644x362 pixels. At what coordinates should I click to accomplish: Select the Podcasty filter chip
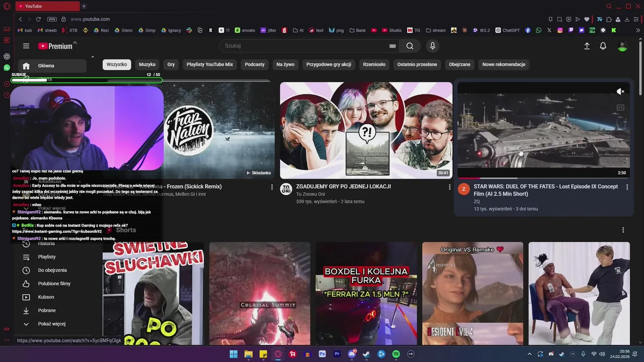tap(255, 64)
